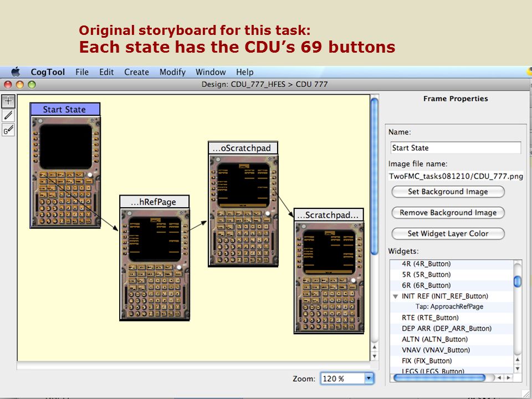Open the Window menu
532x399 pixels.
pos(211,72)
